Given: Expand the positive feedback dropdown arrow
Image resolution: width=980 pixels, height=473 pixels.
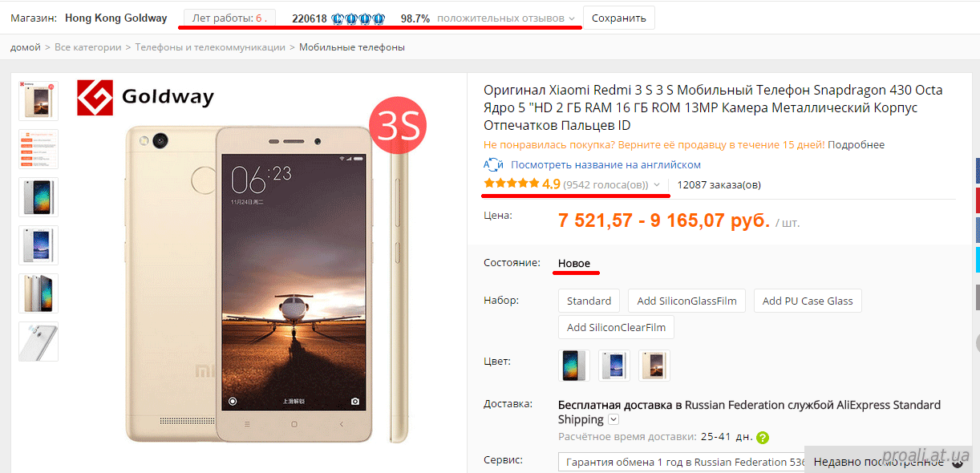Looking at the screenshot, I should (572, 18).
